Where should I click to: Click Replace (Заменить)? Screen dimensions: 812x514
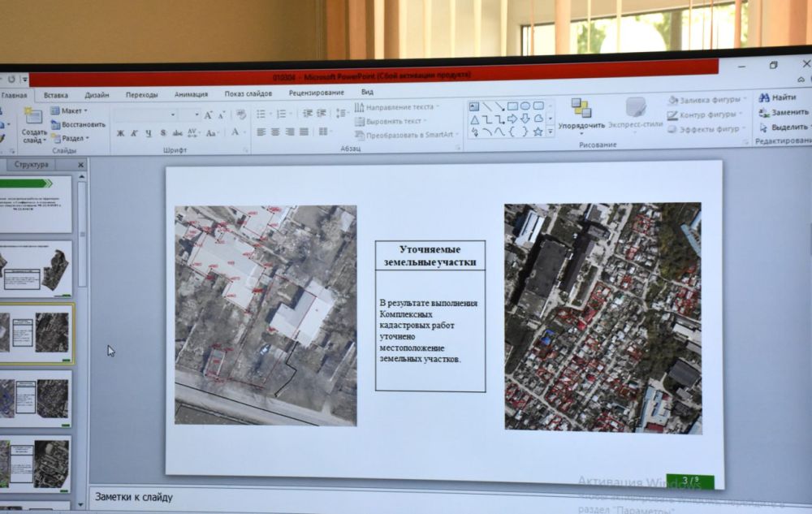pyautogui.click(x=784, y=112)
